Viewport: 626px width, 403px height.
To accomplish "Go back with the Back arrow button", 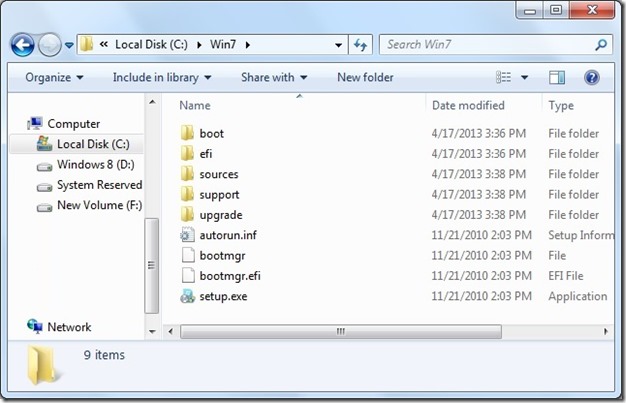I will 22,45.
